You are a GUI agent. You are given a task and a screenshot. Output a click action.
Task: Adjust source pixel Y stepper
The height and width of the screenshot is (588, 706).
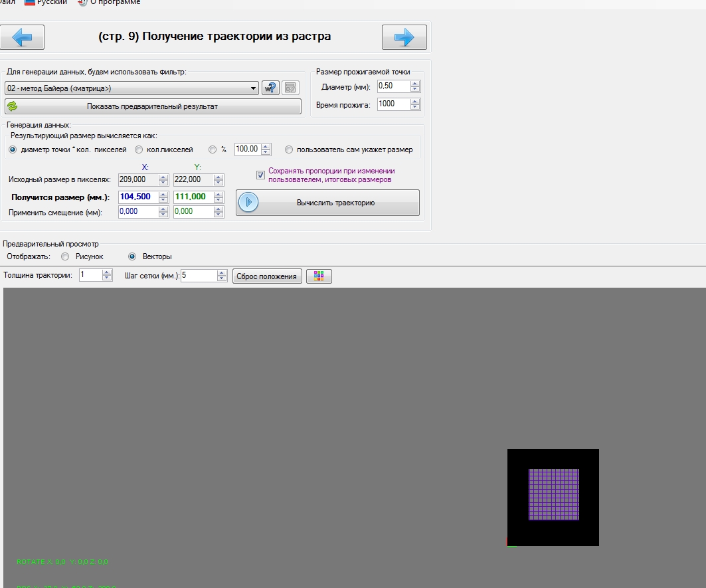pyautogui.click(x=219, y=180)
